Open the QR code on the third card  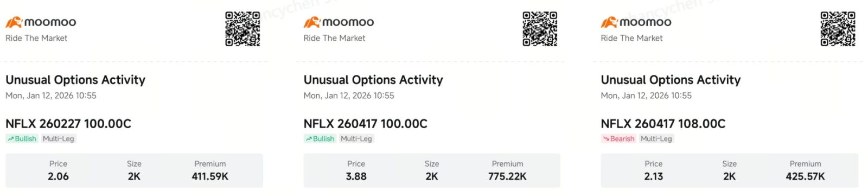click(838, 29)
